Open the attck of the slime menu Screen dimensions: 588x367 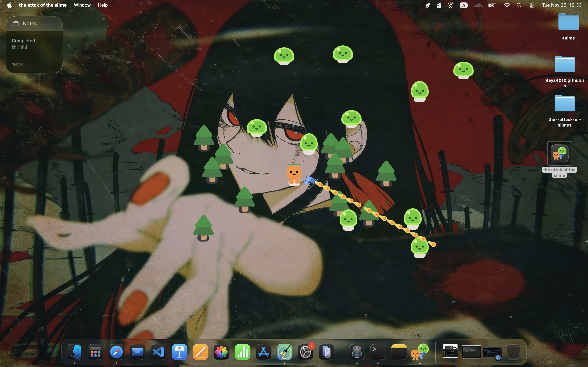[x=43, y=5]
